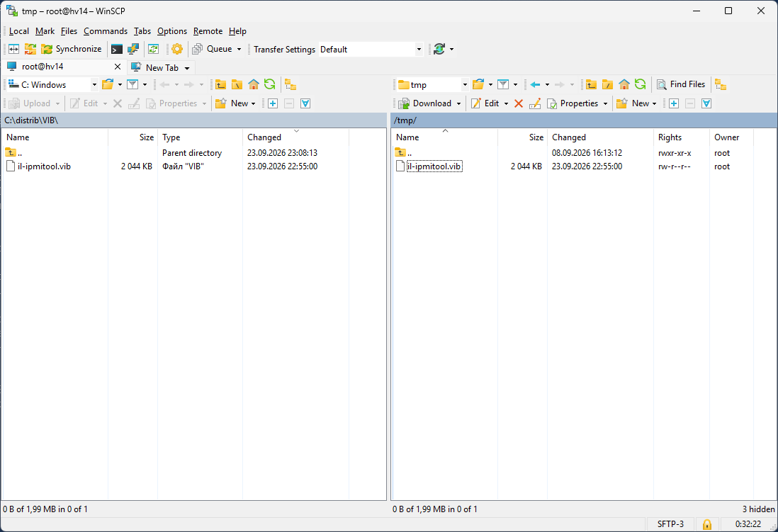Click the Download button
This screenshot has height=532, width=778.
point(425,103)
